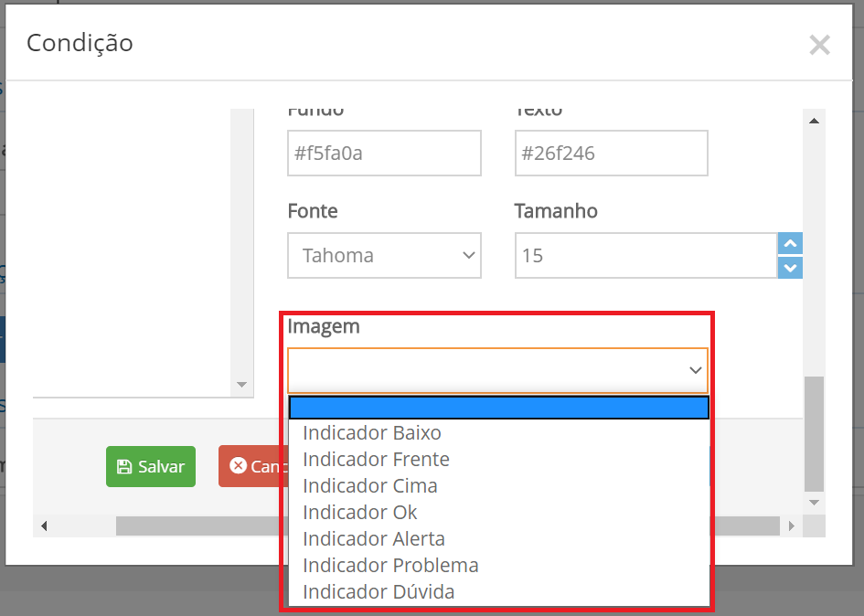Viewport: 864px width, 616px height.
Task: Choose Indicador Alerta from the list
Action: pos(498,539)
